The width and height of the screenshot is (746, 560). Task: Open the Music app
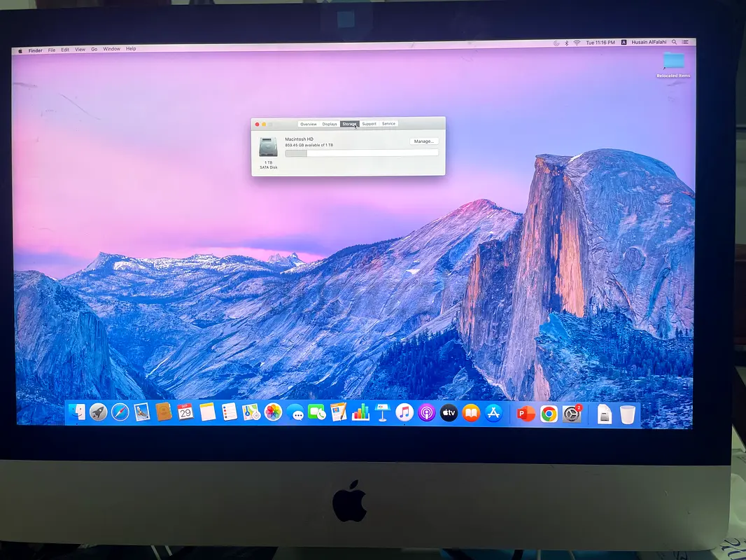click(x=404, y=412)
